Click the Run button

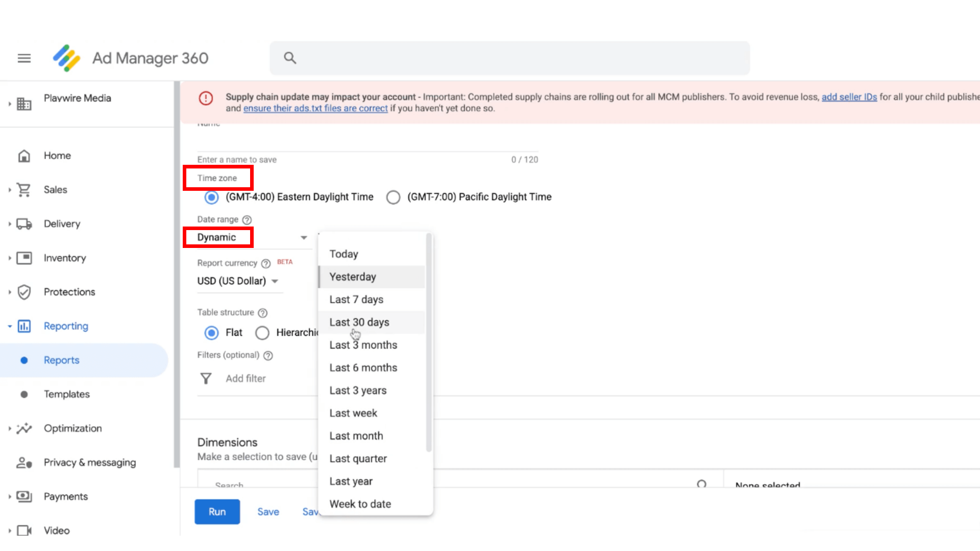[217, 511]
